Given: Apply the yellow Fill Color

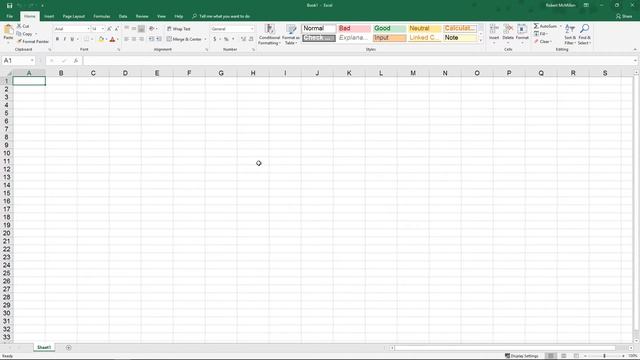Looking at the screenshot, I should pyautogui.click(x=101, y=39).
